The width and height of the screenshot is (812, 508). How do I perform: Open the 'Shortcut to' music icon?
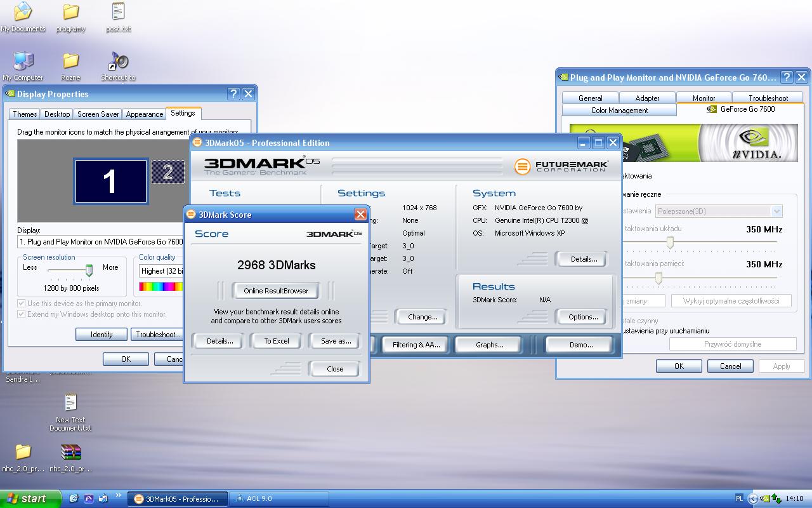pyautogui.click(x=118, y=66)
